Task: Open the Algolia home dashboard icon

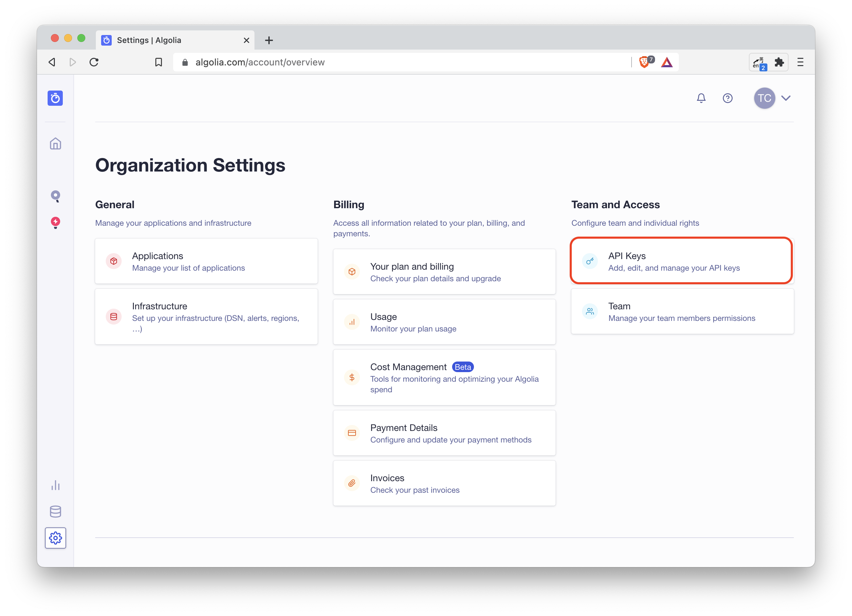Action: pos(55,143)
